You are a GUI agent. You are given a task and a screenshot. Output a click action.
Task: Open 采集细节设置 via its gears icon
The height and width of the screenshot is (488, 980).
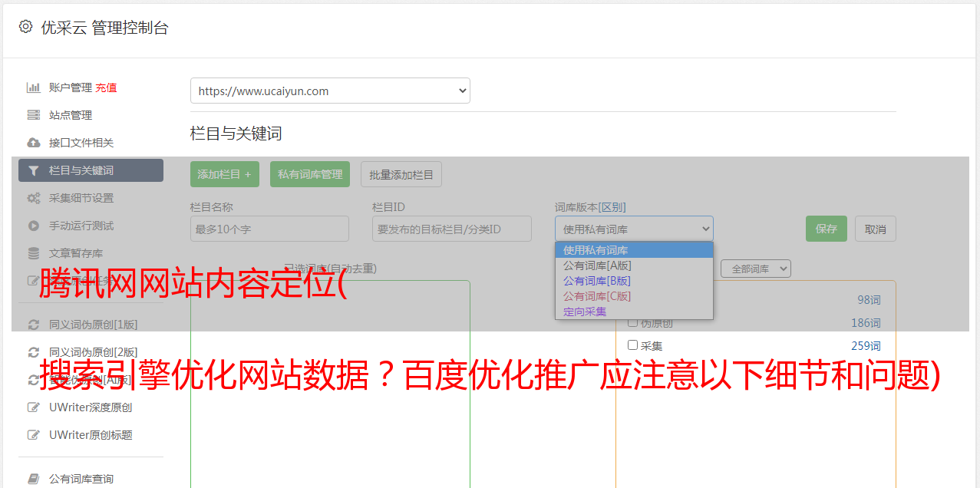[34, 198]
